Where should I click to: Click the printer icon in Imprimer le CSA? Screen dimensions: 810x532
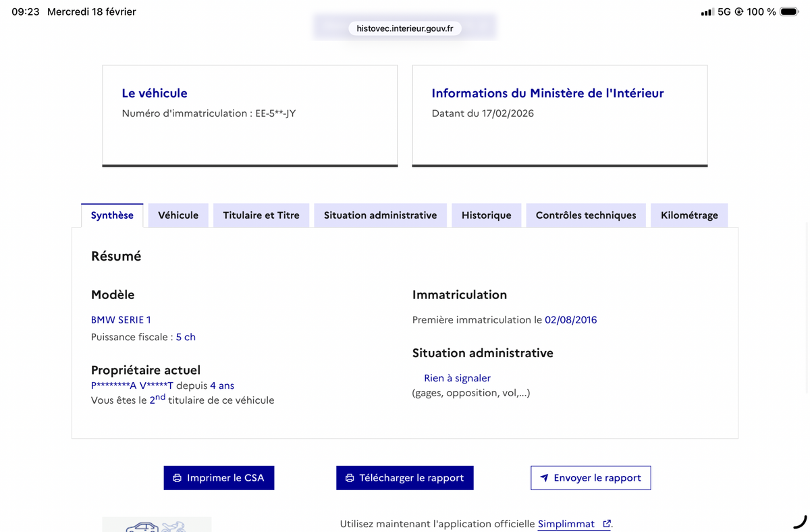pyautogui.click(x=177, y=478)
